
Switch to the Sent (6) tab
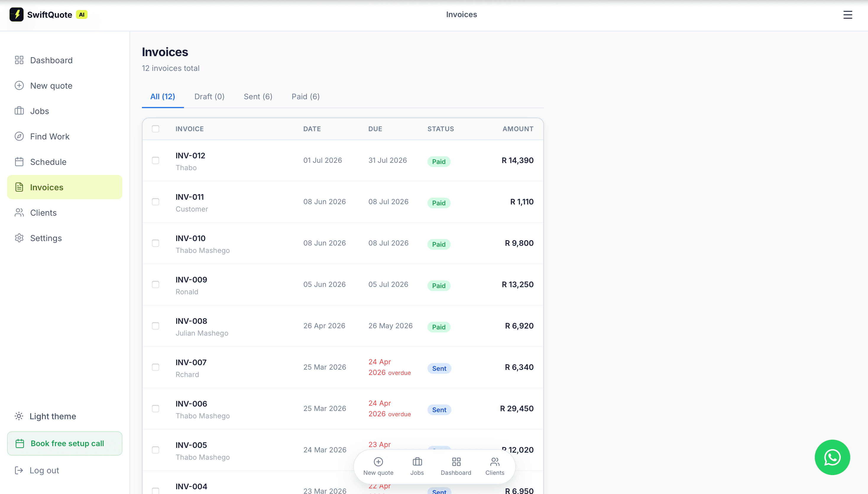258,97
